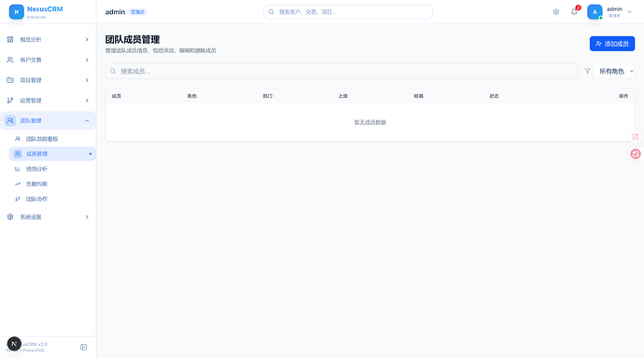This screenshot has height=358, width=644.
Task: Click the 成员 column header
Action: tap(117, 96)
